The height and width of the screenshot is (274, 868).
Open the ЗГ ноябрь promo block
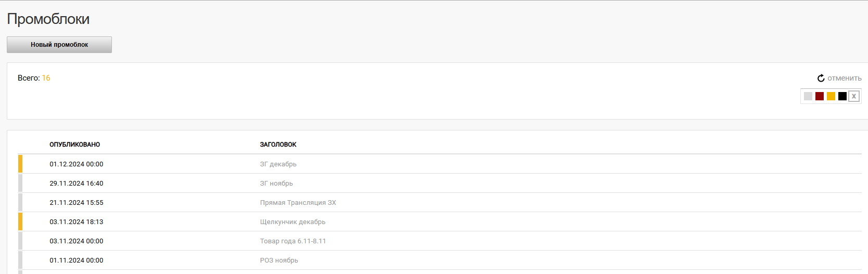pos(276,184)
